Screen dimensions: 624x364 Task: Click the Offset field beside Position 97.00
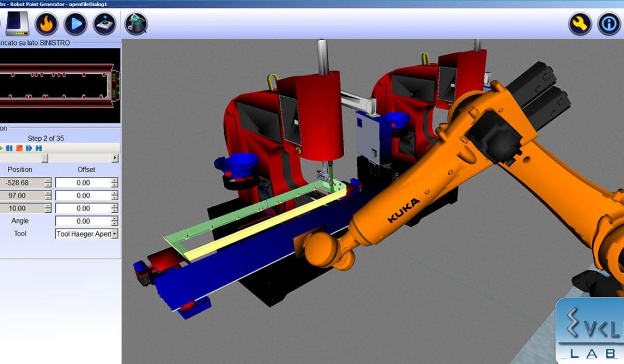pos(87,196)
